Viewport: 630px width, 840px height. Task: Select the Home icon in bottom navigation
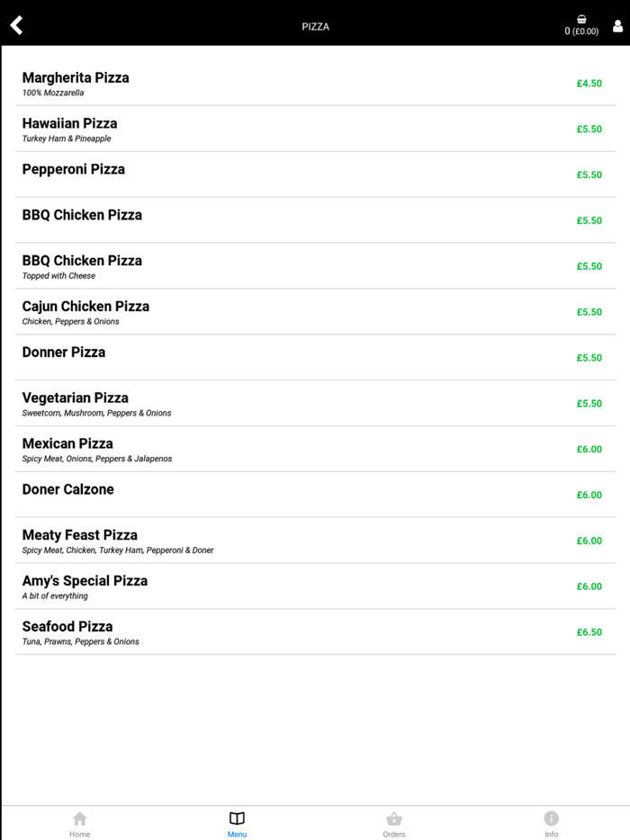point(79,820)
